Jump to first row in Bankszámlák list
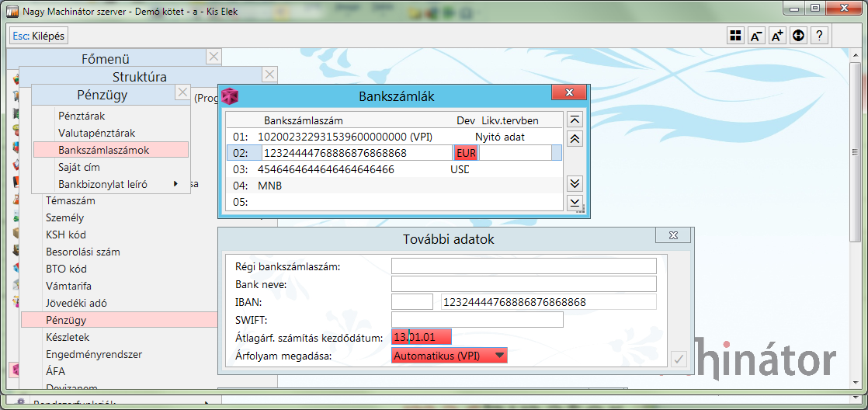 pos(575,120)
